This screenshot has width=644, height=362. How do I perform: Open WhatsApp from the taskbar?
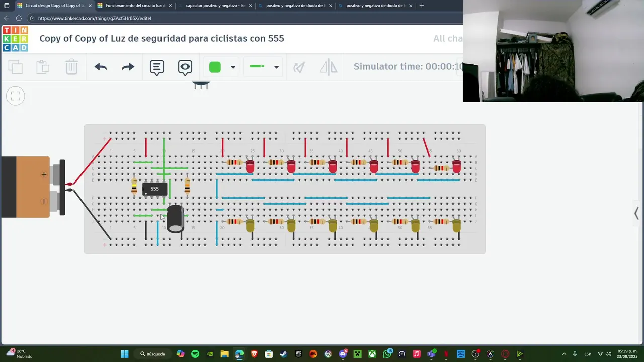point(387,354)
